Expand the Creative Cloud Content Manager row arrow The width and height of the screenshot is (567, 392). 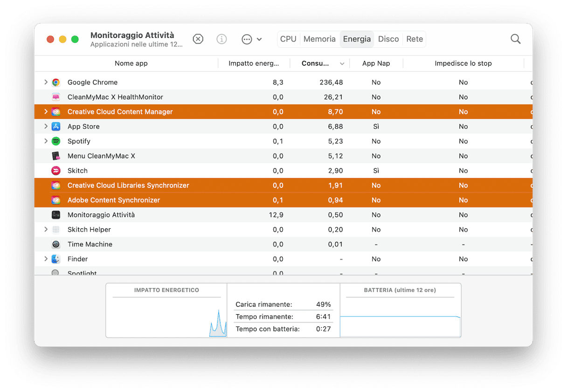click(x=46, y=111)
